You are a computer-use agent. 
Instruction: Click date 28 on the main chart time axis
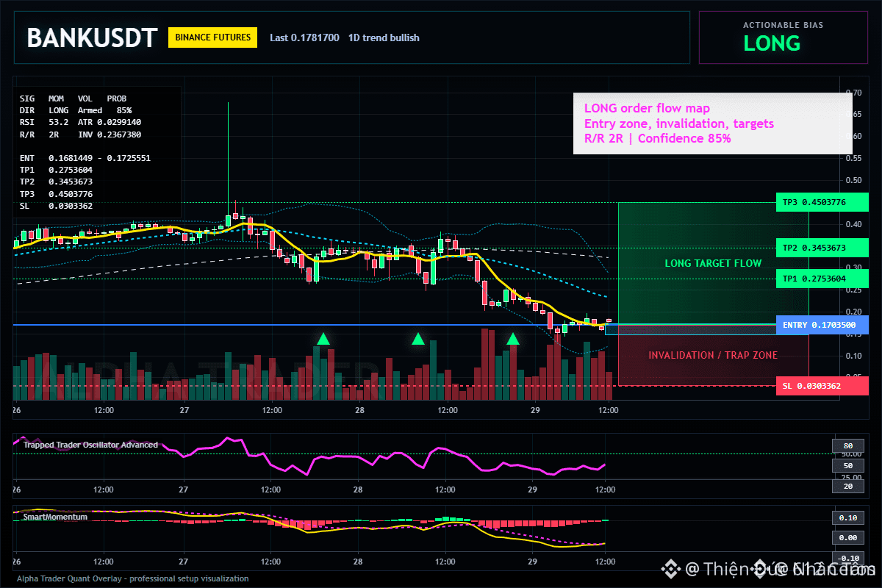pyautogui.click(x=358, y=410)
